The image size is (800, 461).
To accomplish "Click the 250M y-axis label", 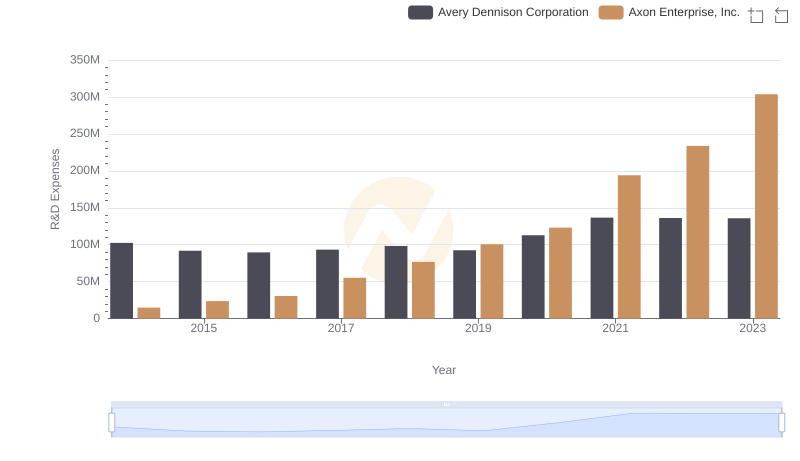I will tap(85, 134).
